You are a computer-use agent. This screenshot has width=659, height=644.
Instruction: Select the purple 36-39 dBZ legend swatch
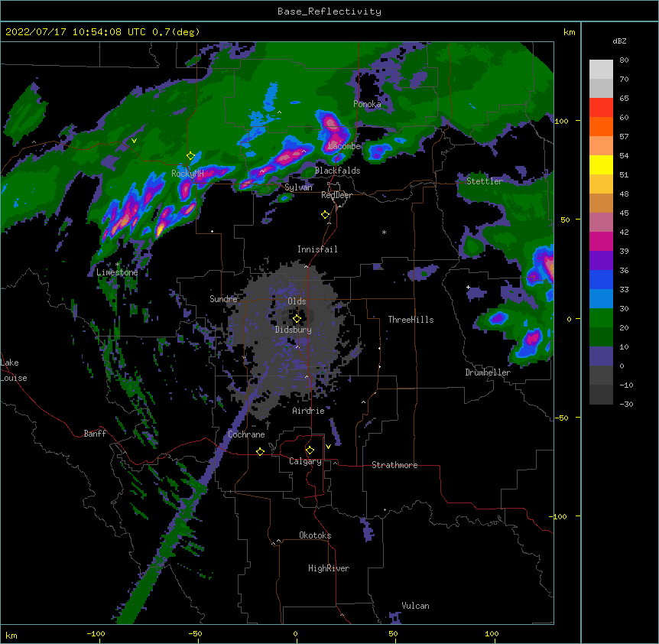click(x=601, y=261)
